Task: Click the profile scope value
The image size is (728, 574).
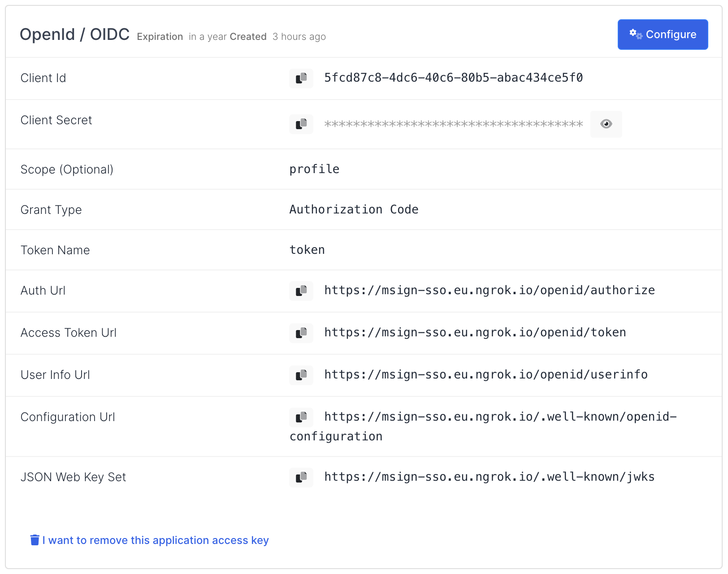Action: [x=314, y=170]
